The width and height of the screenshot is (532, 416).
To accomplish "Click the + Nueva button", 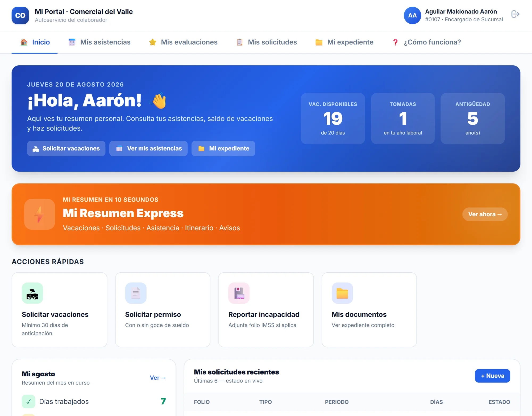I will click(492, 376).
